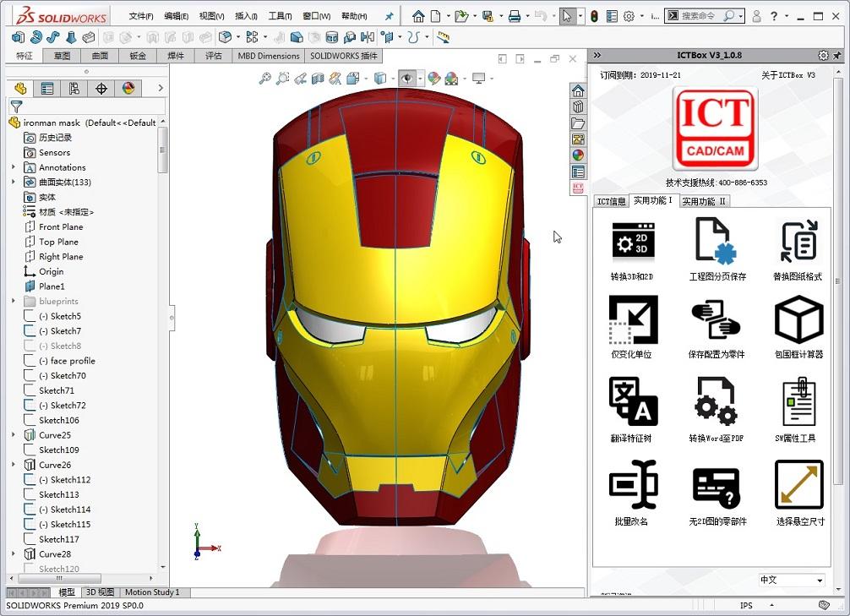This screenshot has height=616, width=850.
Task: Switch to the Motion Study 1 tab
Action: coord(152,592)
